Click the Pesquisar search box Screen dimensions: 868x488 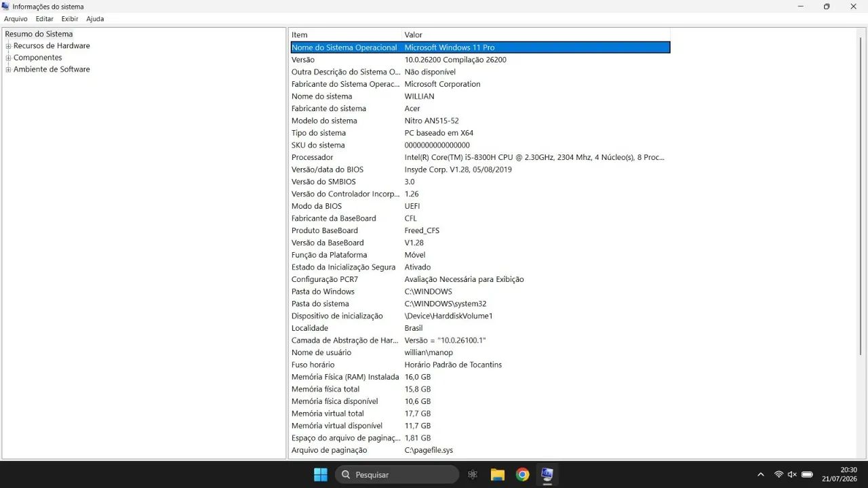point(397,474)
